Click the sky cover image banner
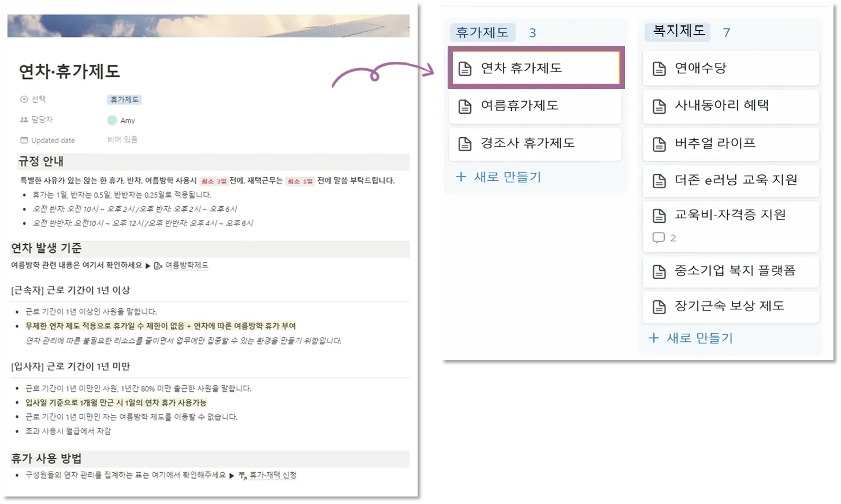 209,25
